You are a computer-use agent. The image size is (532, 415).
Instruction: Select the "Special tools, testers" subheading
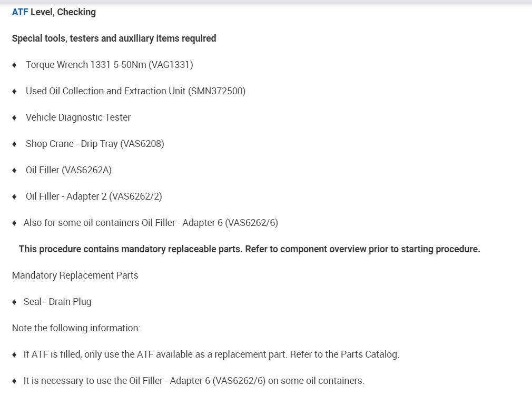point(114,38)
